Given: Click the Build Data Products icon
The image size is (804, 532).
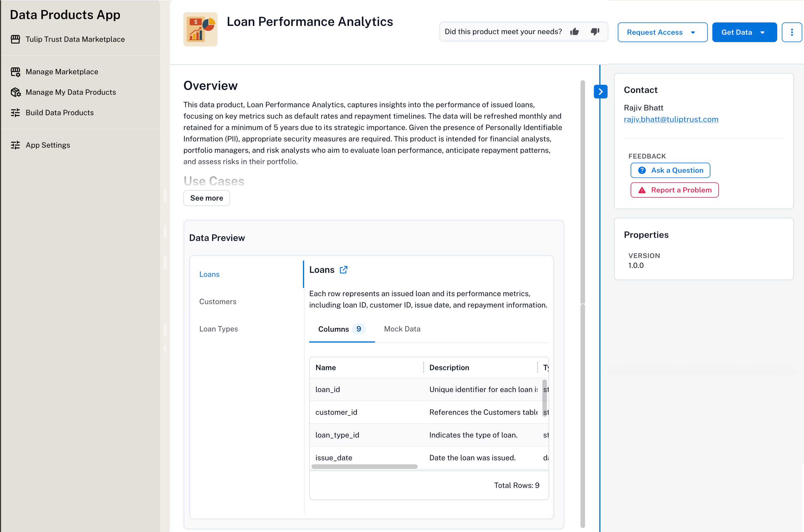Looking at the screenshot, I should (x=15, y=113).
